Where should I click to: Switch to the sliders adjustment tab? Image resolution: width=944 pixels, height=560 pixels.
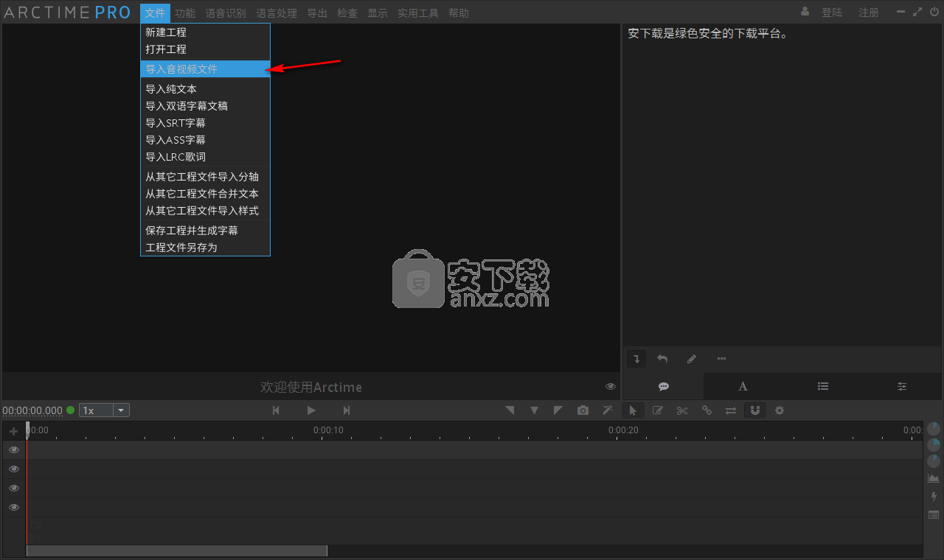pyautogui.click(x=902, y=386)
